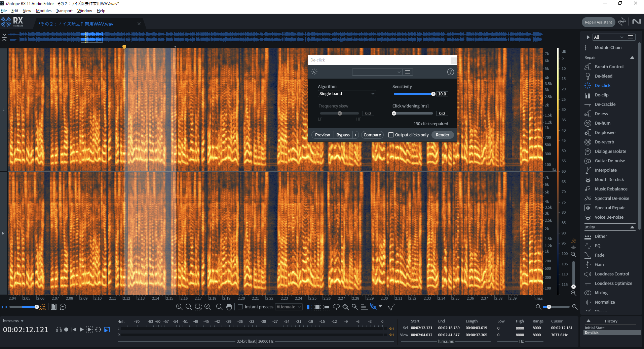Image resolution: width=644 pixels, height=349 pixels.
Task: Toggle the frequency selection tool
Action: (x=327, y=307)
